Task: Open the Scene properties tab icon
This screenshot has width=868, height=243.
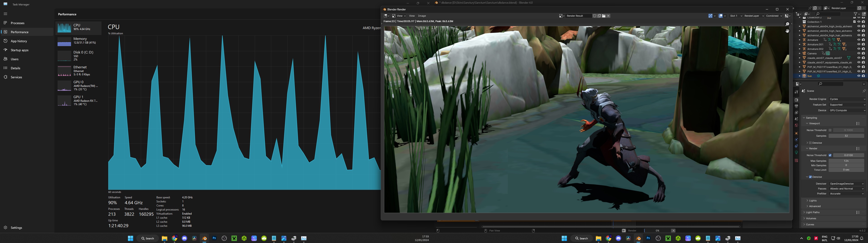Action: (x=796, y=119)
